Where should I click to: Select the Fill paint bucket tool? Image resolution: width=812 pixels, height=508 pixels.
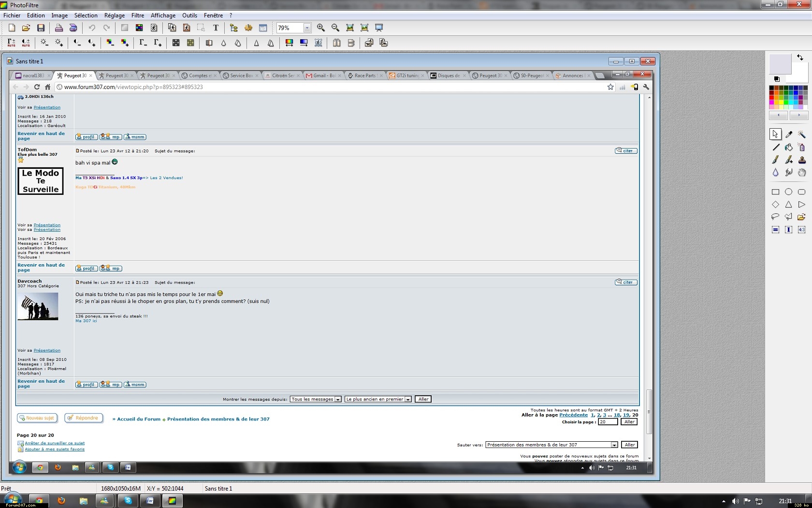click(x=789, y=147)
